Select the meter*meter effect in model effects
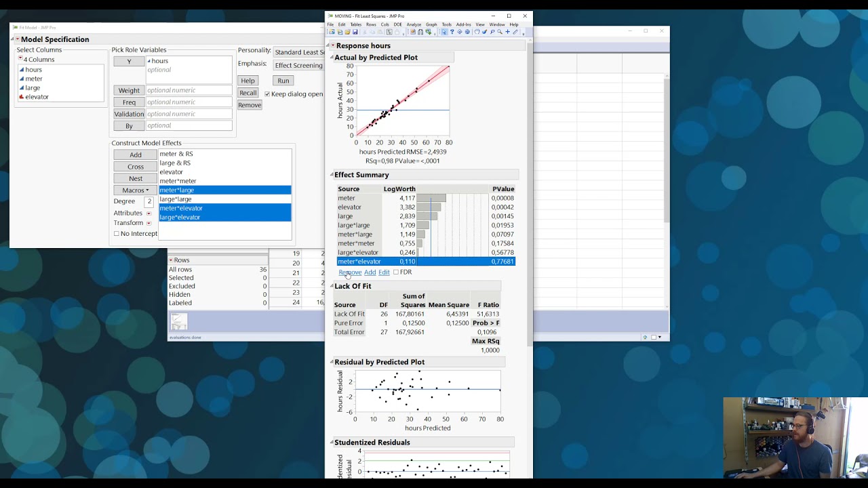Screen dimensions: 868x488 (x=178, y=181)
